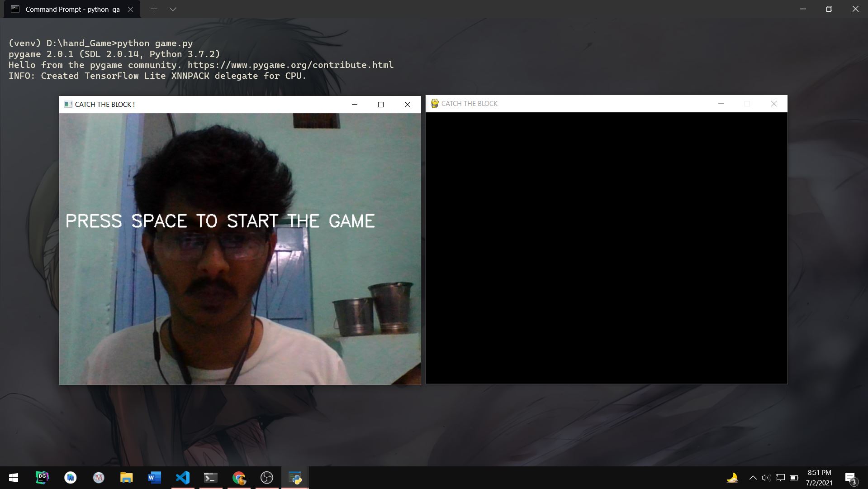Restore down the Command Prompt terminal window
The height and width of the screenshot is (489, 868).
tap(829, 9)
